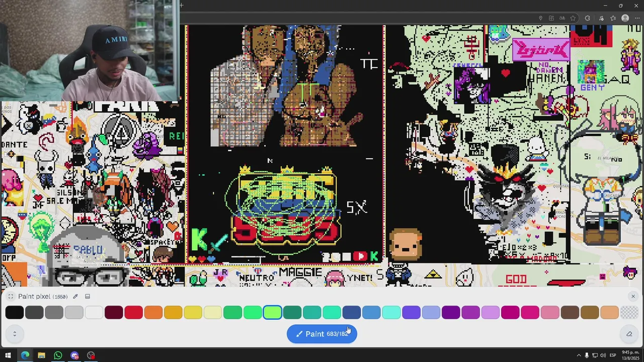Open WhatsApp from taskbar
The image size is (644, 362).
pyautogui.click(x=58, y=355)
